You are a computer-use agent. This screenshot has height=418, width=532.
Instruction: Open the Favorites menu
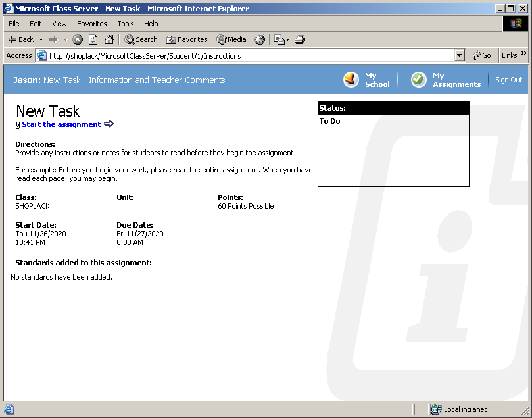coord(91,24)
